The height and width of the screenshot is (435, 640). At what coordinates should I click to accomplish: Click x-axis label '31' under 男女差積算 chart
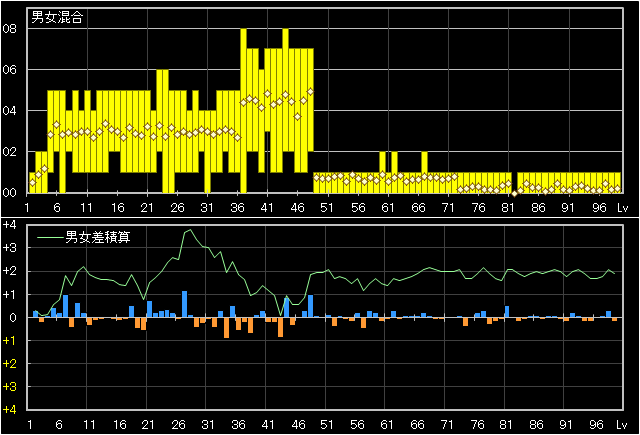tap(208, 425)
